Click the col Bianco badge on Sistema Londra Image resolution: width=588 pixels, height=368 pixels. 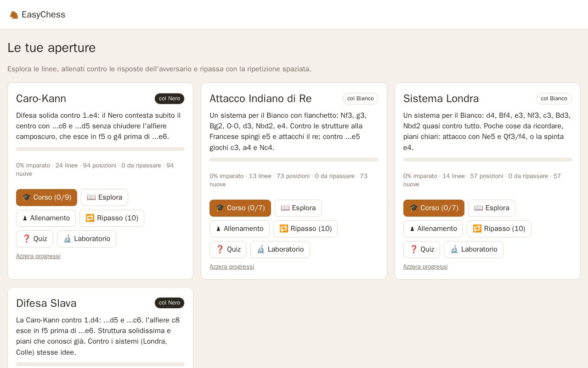tap(554, 98)
